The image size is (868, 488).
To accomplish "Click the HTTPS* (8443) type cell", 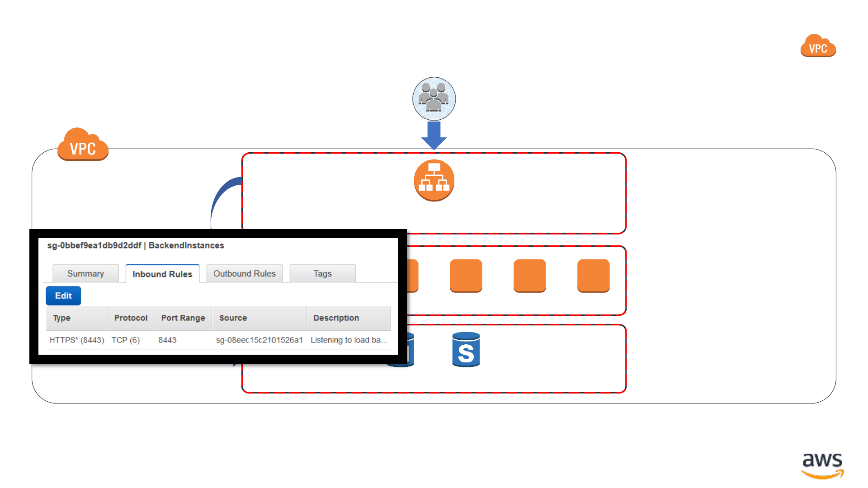I will tap(77, 340).
